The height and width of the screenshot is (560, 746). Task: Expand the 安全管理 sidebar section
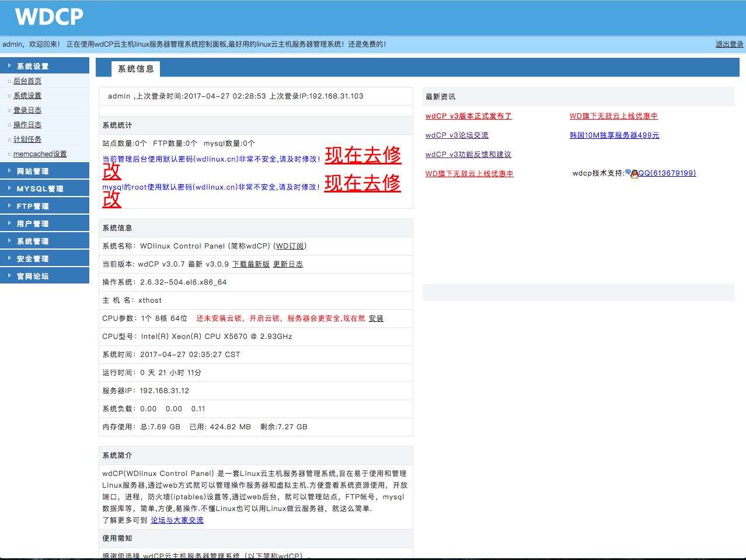click(x=44, y=258)
